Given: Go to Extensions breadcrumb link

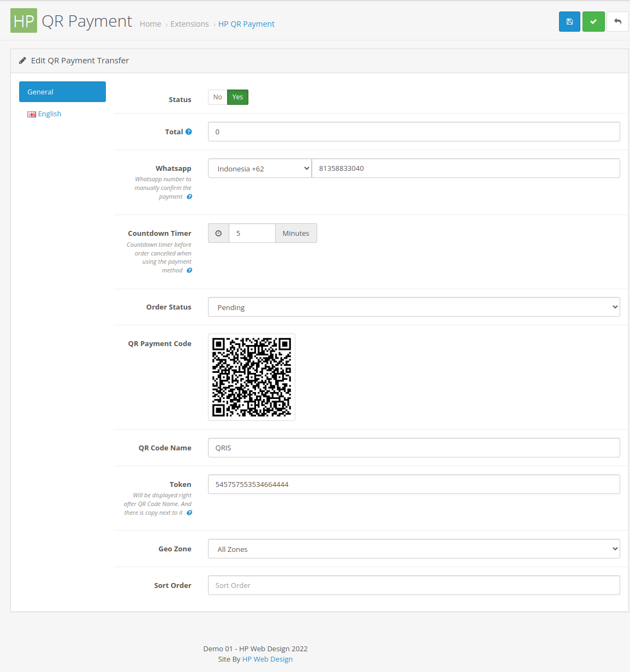Looking at the screenshot, I should coord(189,24).
